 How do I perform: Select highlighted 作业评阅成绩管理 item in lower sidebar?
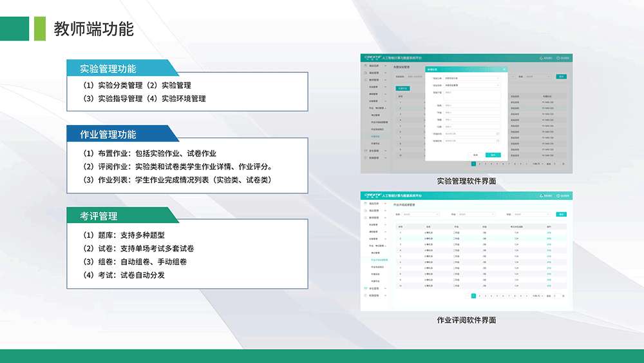pyautogui.click(x=379, y=260)
